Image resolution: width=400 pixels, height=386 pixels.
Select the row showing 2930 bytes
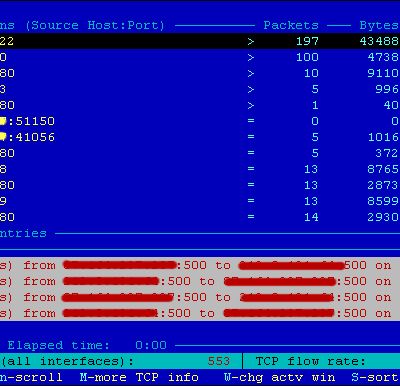(200, 217)
